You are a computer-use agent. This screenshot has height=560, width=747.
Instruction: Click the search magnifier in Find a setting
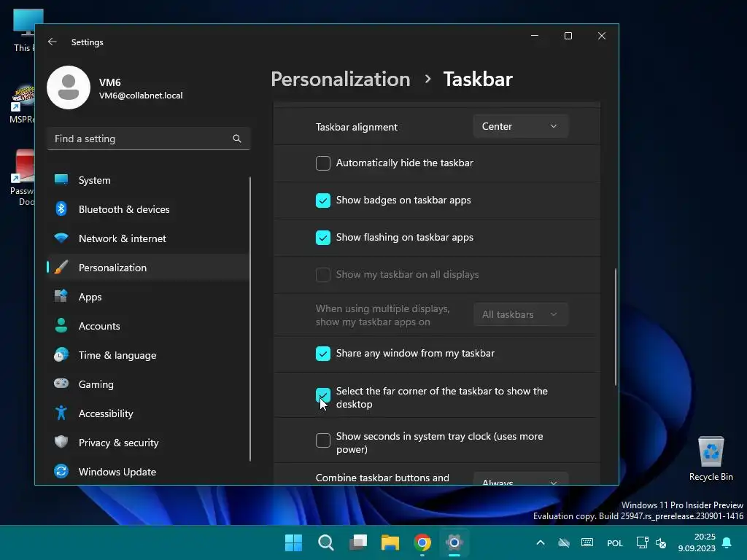pyautogui.click(x=237, y=139)
